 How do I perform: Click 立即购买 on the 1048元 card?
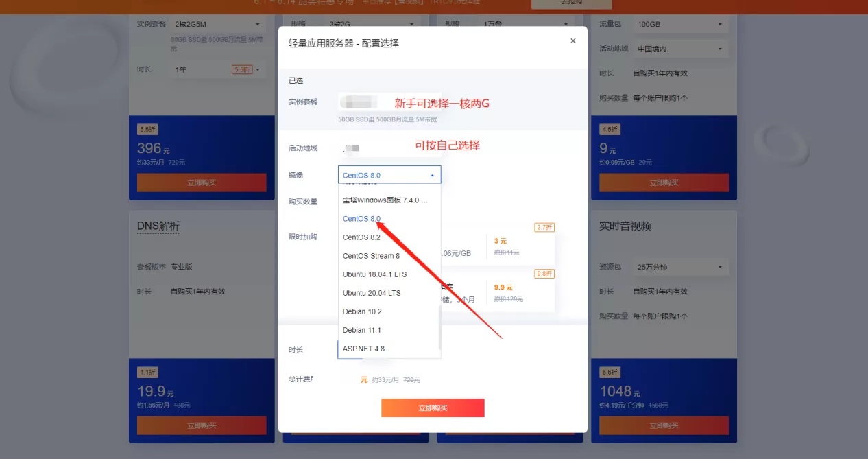tap(664, 425)
